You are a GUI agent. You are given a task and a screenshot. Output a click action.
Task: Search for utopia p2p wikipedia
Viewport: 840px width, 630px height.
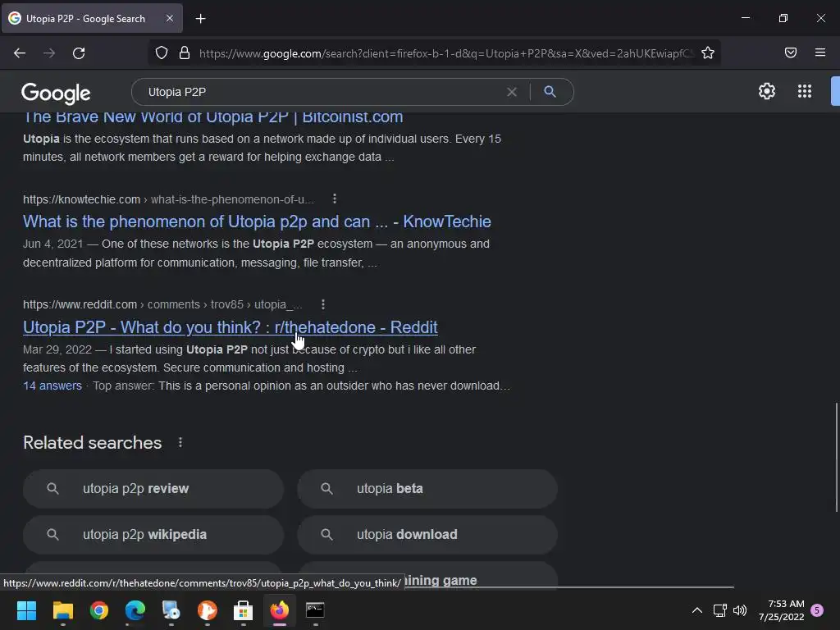153,535
